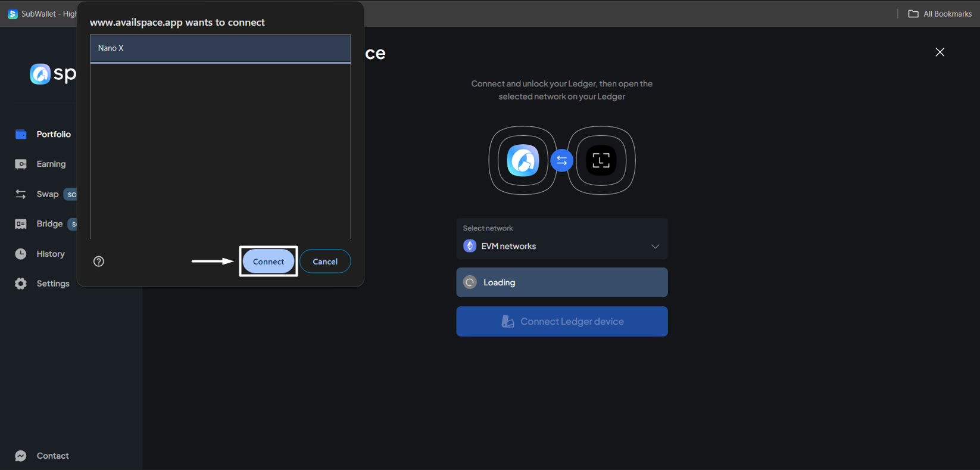Click the Avail logo in connection graphic
The height and width of the screenshot is (470, 980).
point(523,160)
